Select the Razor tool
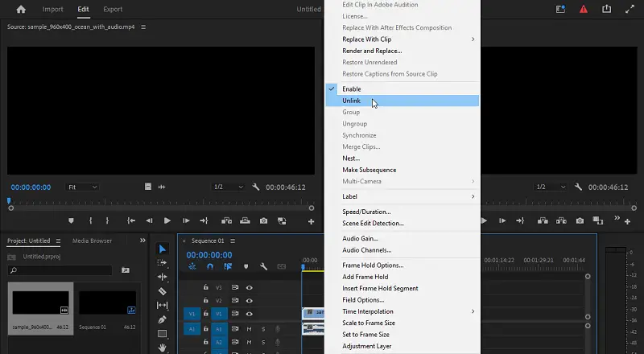Image resolution: width=644 pixels, height=354 pixels. pyautogui.click(x=163, y=291)
